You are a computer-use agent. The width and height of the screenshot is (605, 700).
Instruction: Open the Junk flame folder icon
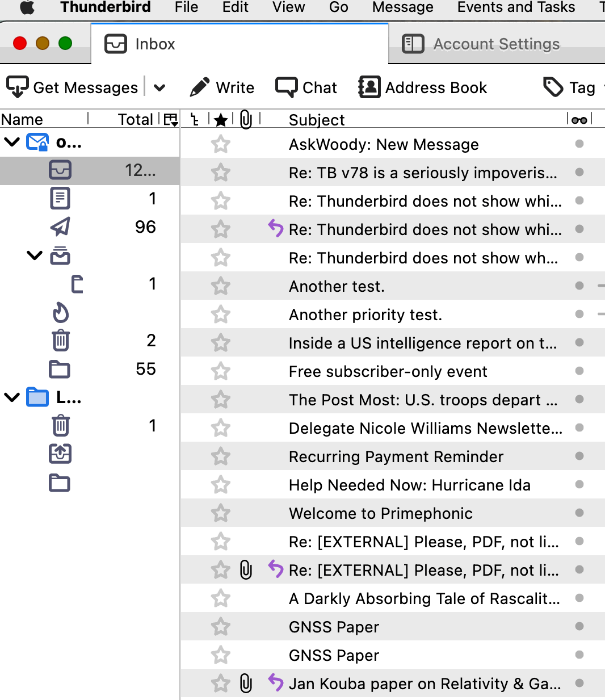[60, 312]
